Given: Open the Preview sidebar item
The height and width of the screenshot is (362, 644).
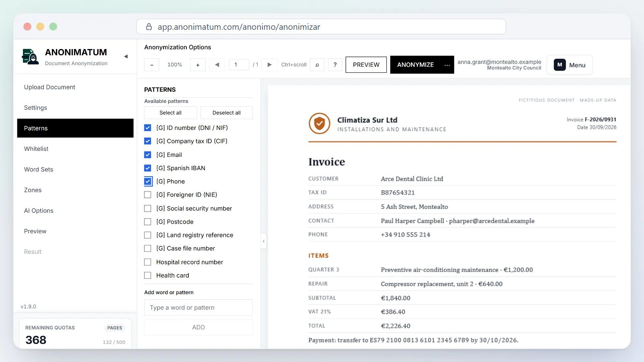Looking at the screenshot, I should pyautogui.click(x=75, y=231).
